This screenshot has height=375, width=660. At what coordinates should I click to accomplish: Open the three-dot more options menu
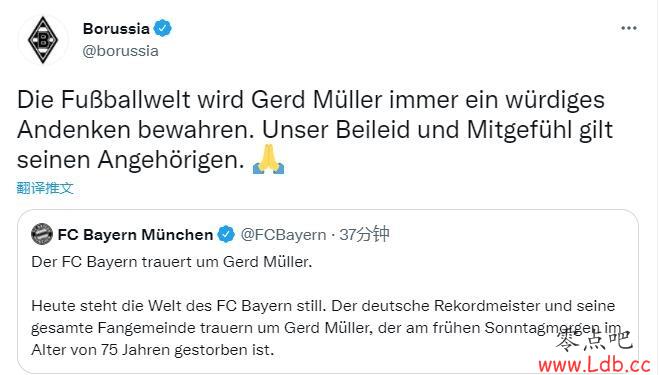629,28
